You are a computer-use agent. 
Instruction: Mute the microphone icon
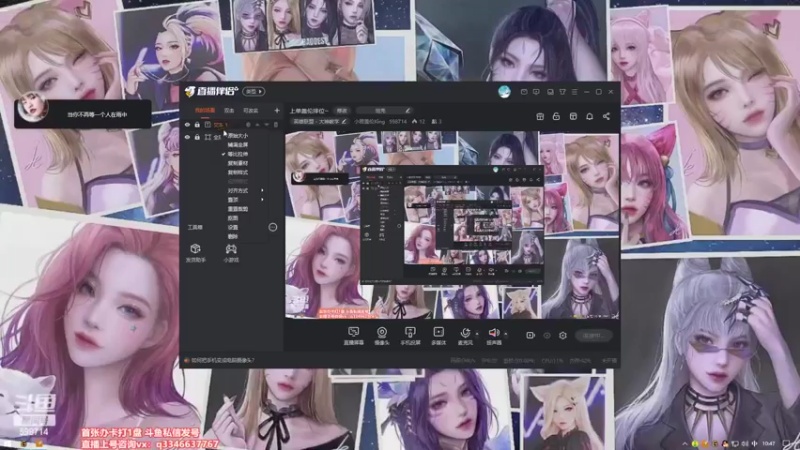coord(465,335)
